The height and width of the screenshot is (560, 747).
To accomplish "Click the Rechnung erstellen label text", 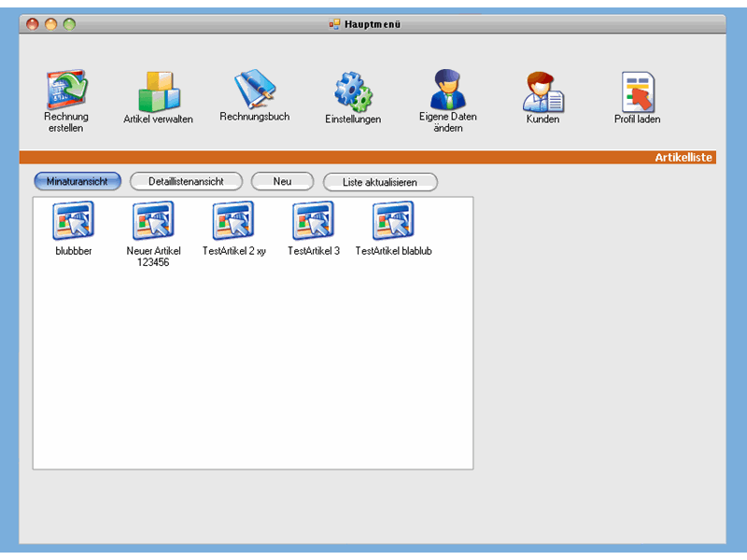I will click(66, 122).
